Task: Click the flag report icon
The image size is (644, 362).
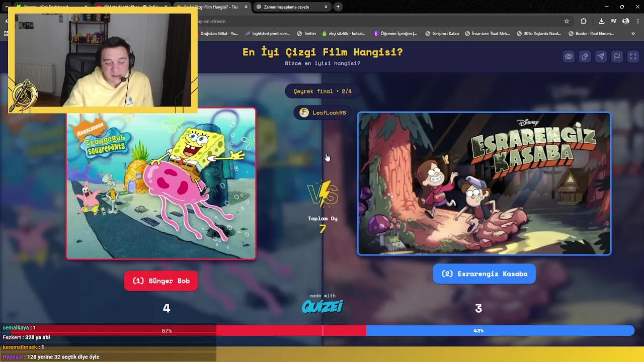Action: (x=617, y=57)
